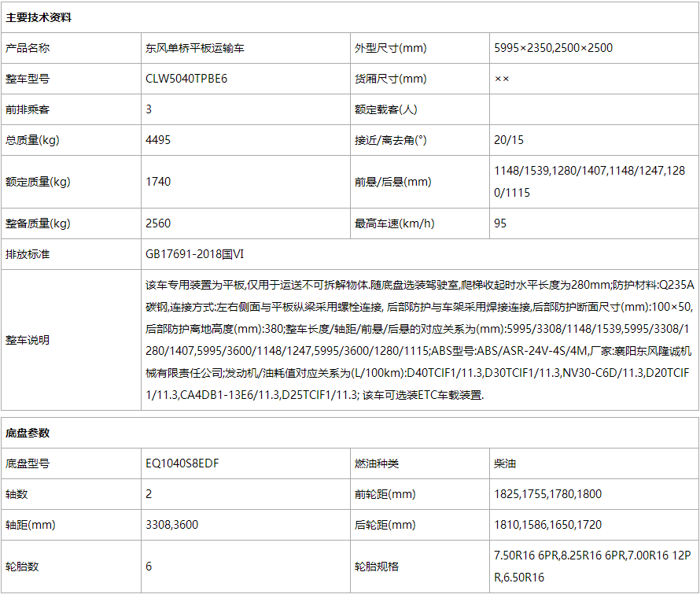The image size is (700, 598).
Task: Select the model code CLW5040TPBE6
Action: click(186, 79)
